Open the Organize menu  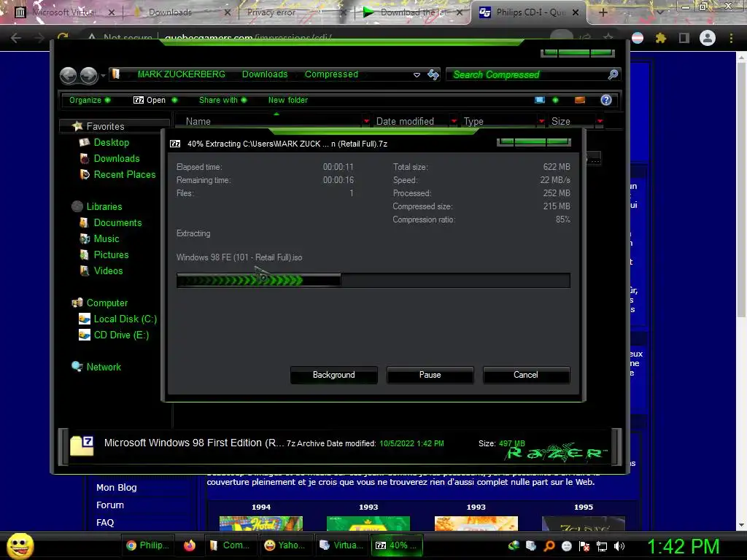[90, 100]
